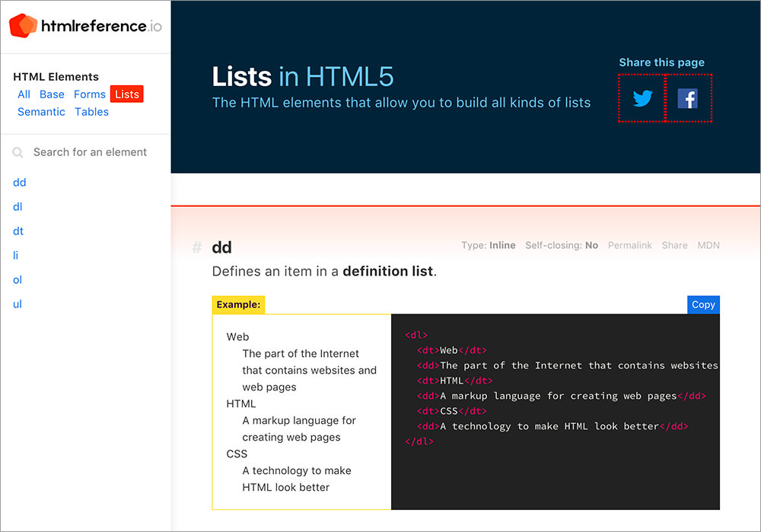Open the MDN documentation link

708,245
